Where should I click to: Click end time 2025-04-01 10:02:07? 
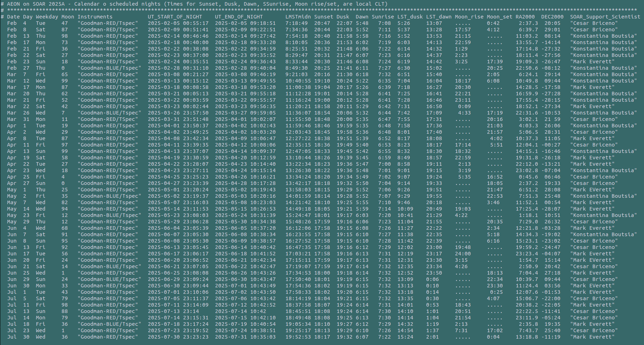[x=245, y=119]
